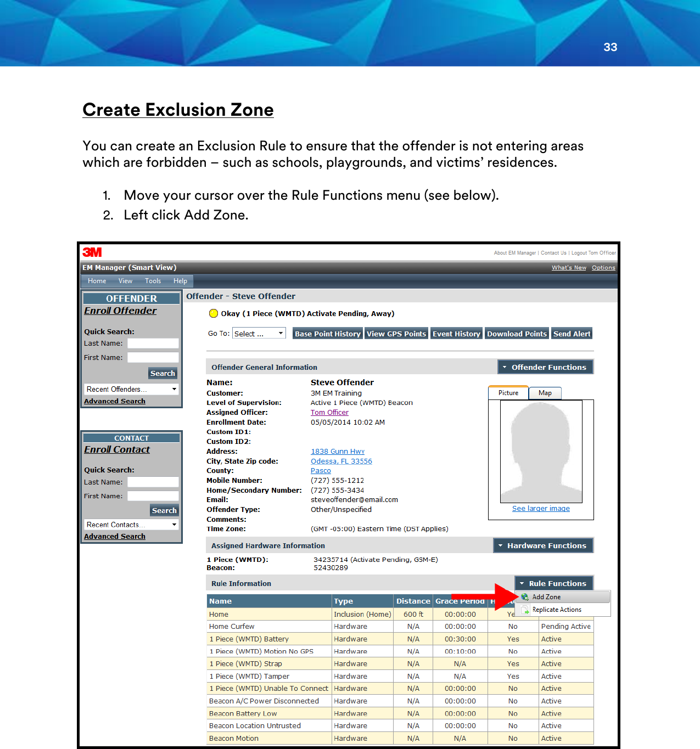This screenshot has height=749, width=700.
Task: Open the Home menu
Action: pyautogui.click(x=97, y=281)
